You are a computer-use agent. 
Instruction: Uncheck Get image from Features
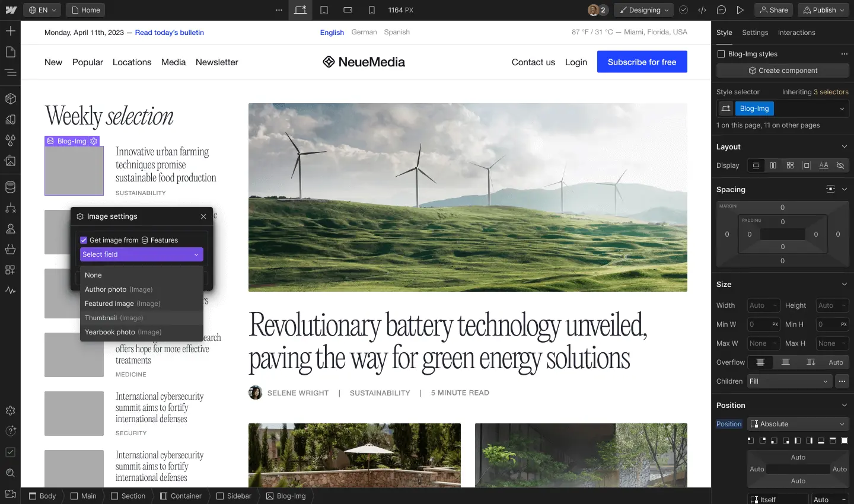pyautogui.click(x=84, y=240)
